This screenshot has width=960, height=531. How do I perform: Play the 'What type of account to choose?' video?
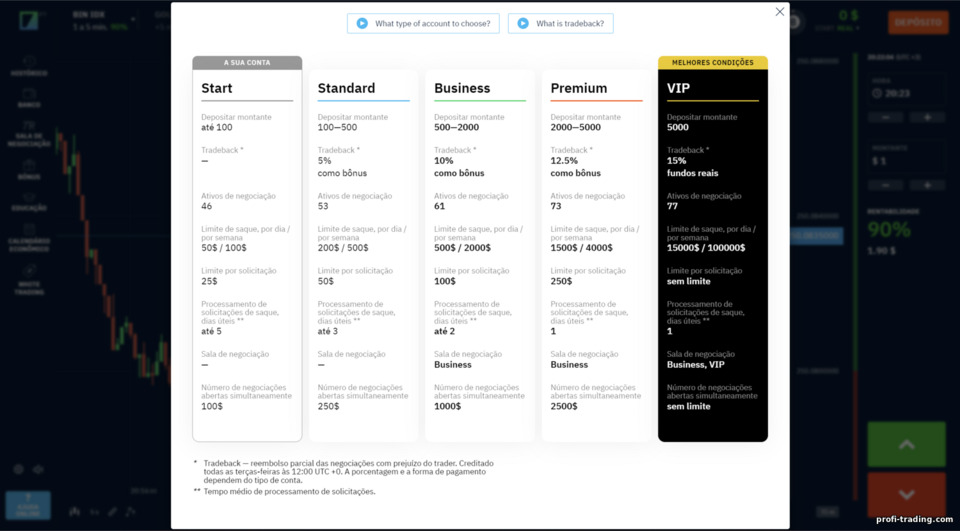click(423, 23)
